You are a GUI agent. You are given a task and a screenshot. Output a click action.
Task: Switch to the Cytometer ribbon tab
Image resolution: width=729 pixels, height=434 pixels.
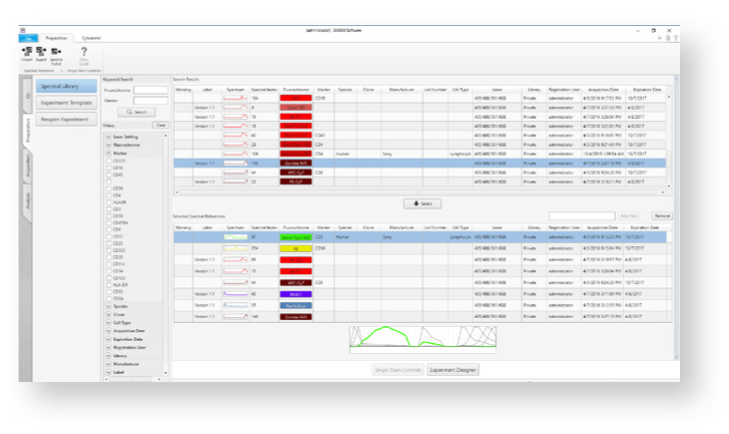92,38
